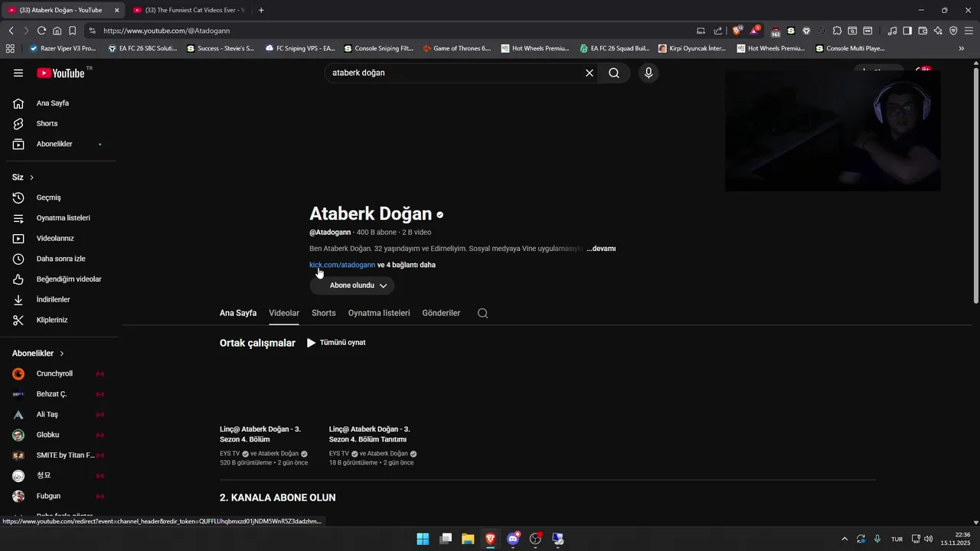Toggle the browser sidebar panel
The image size is (980, 551).
click(x=907, y=31)
